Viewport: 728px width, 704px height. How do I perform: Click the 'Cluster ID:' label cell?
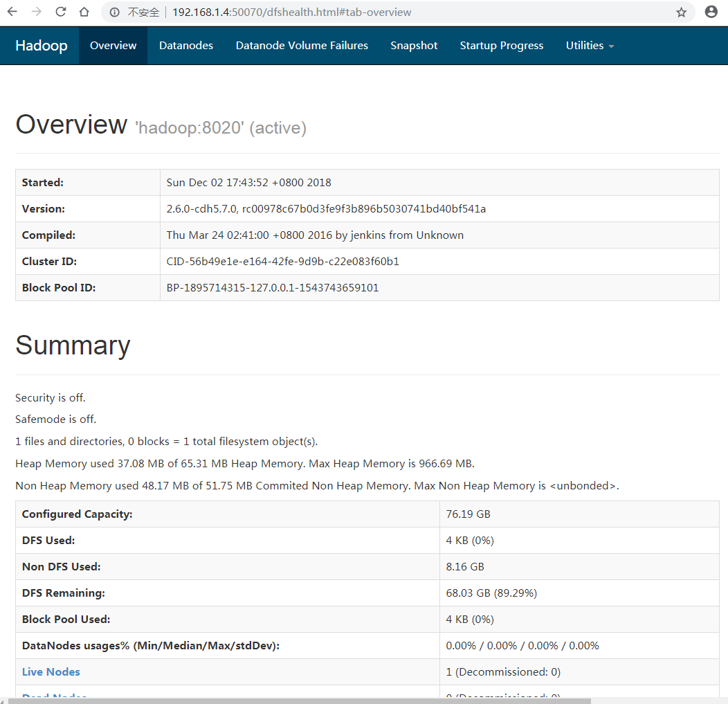(88, 262)
